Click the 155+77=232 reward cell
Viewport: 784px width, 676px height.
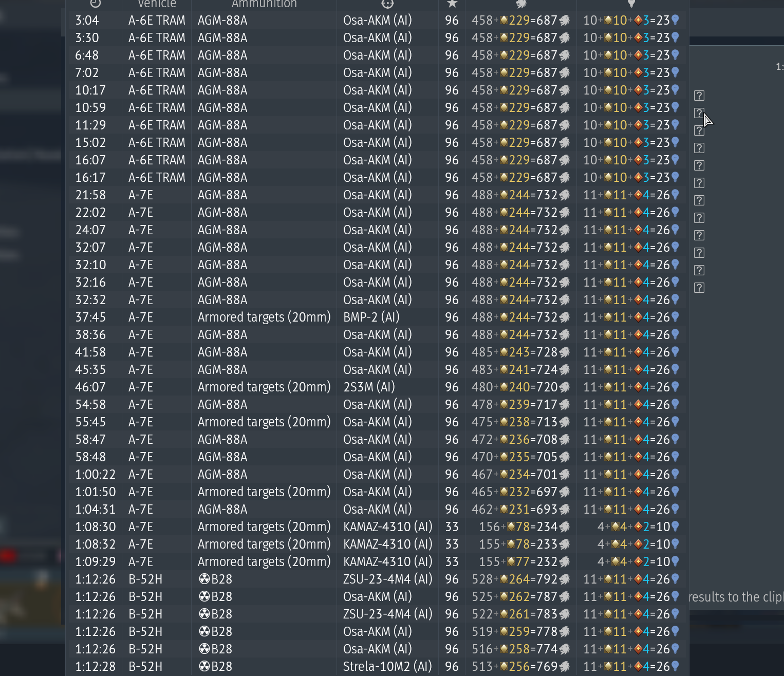(525, 562)
